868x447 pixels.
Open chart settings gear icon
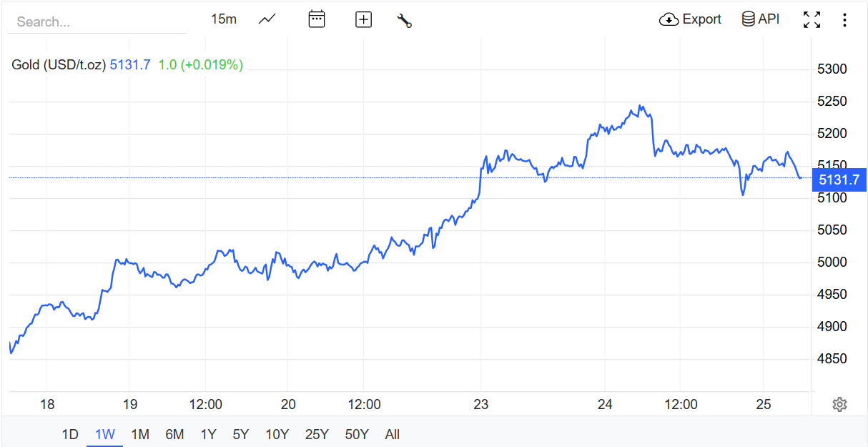(x=839, y=405)
